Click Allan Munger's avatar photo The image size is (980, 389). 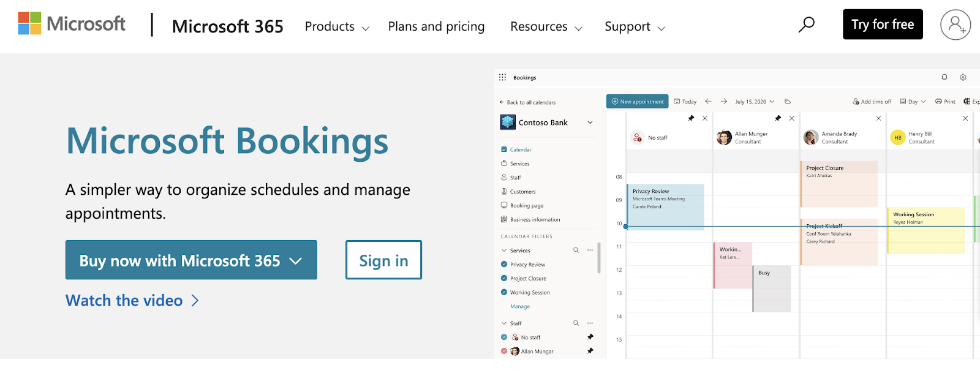click(724, 138)
